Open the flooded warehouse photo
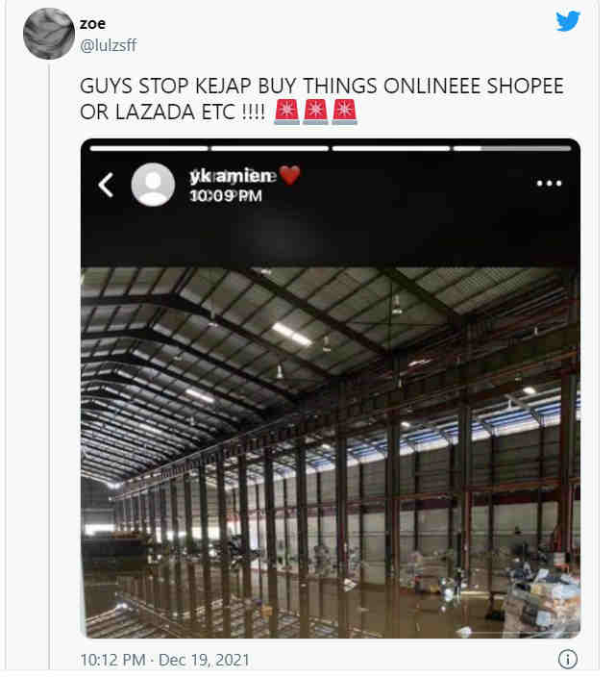The image size is (616, 677). [331, 453]
